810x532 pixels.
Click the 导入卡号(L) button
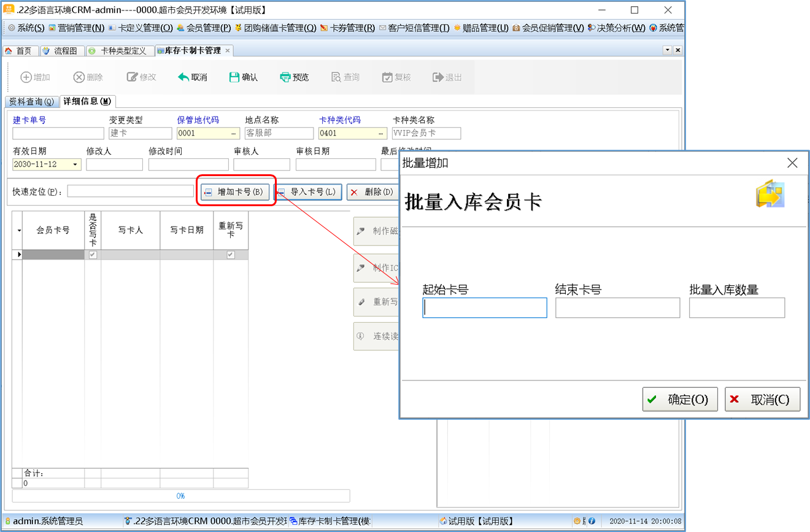307,192
